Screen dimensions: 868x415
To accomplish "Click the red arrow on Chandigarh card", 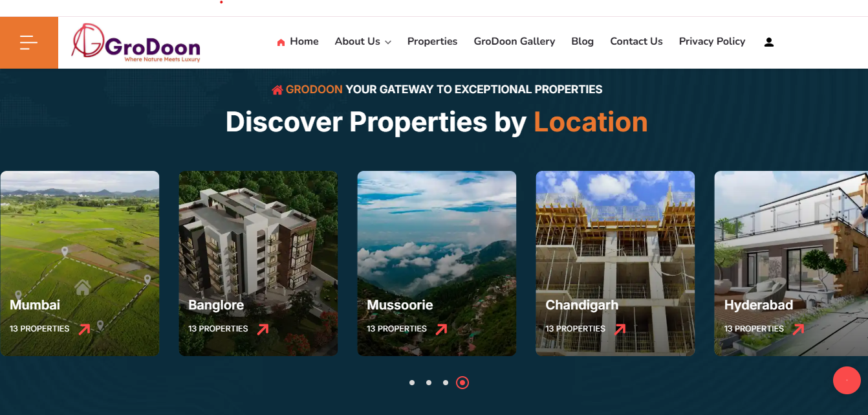I will (620, 329).
